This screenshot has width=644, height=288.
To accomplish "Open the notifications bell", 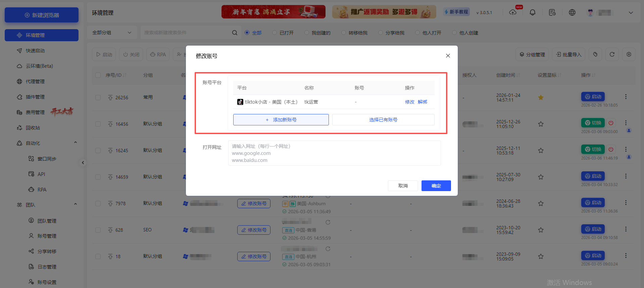I will (x=533, y=12).
